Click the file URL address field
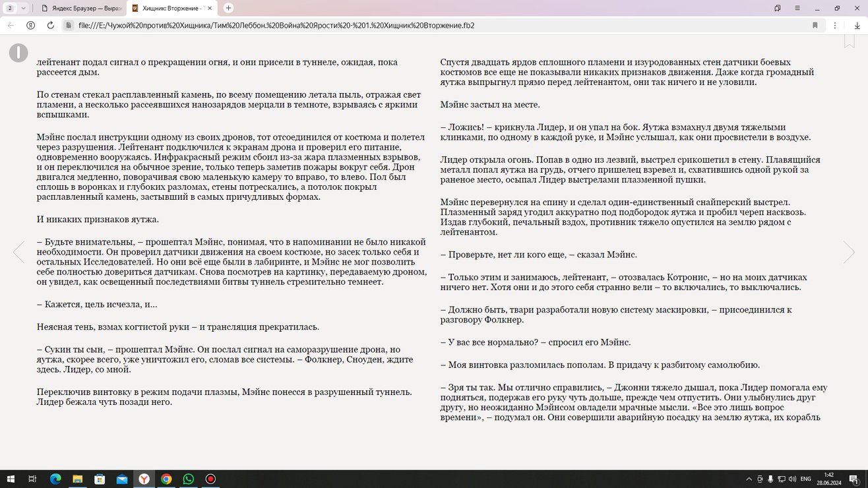The image size is (868, 488). coord(435,25)
